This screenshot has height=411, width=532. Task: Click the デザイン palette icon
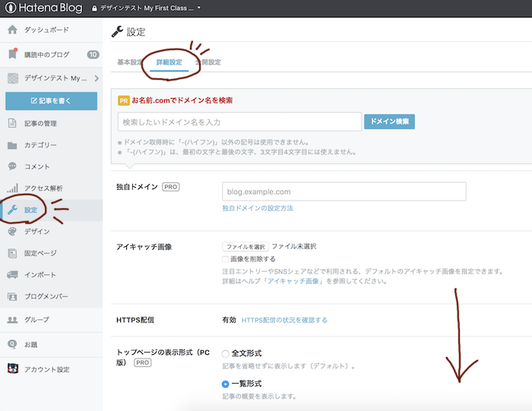click(x=12, y=231)
